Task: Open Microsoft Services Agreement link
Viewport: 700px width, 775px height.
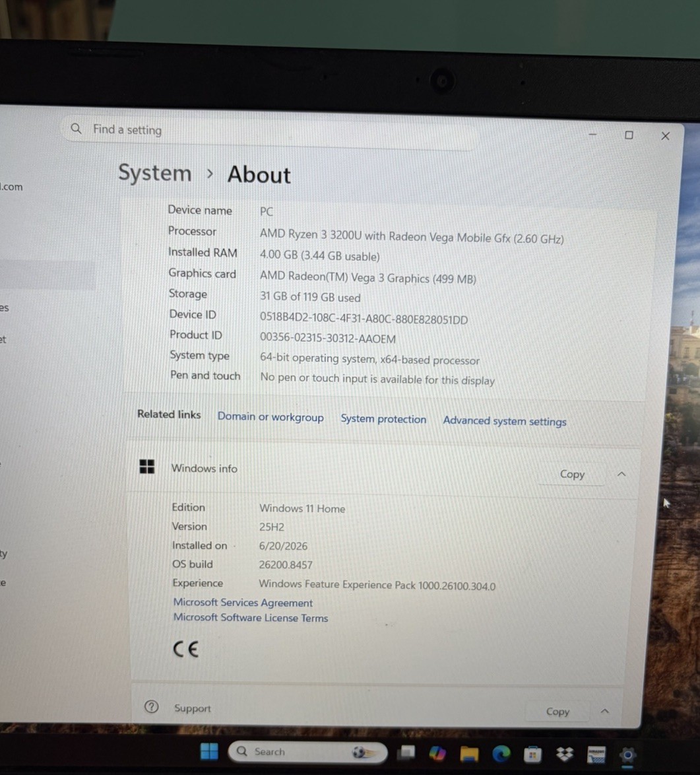Action: tap(243, 603)
